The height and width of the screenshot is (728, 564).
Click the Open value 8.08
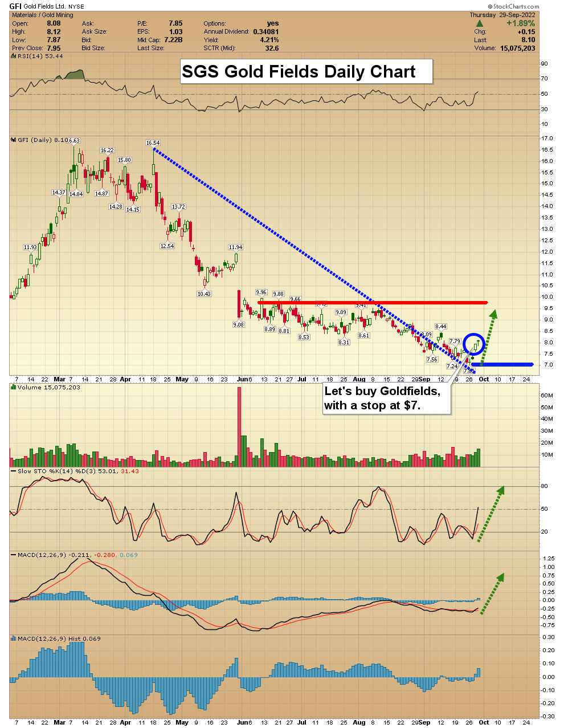click(x=54, y=23)
